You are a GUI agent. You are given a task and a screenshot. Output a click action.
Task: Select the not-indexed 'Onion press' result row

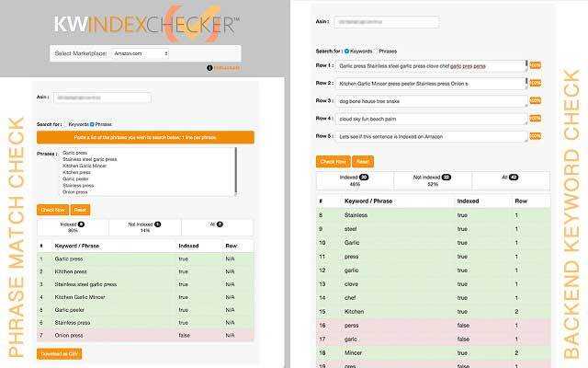[x=145, y=335]
